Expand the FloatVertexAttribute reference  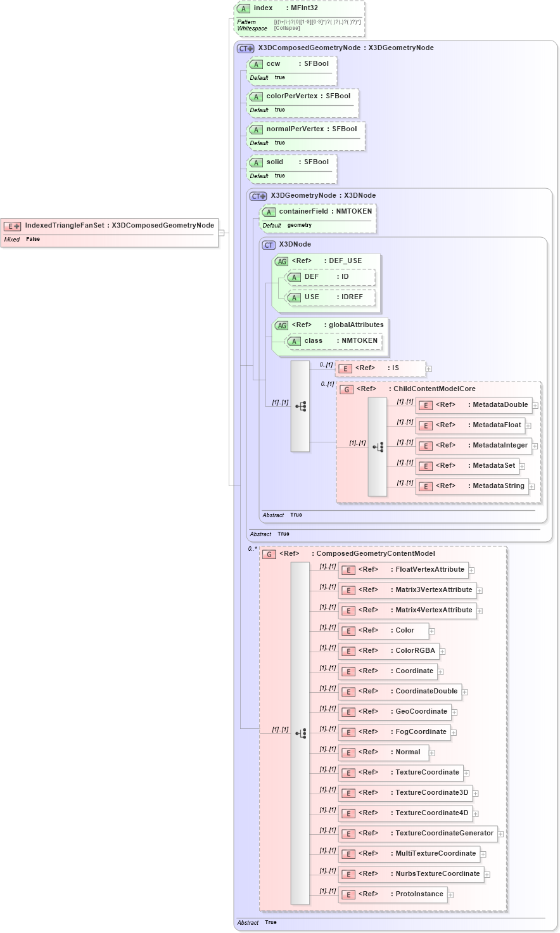[471, 570]
